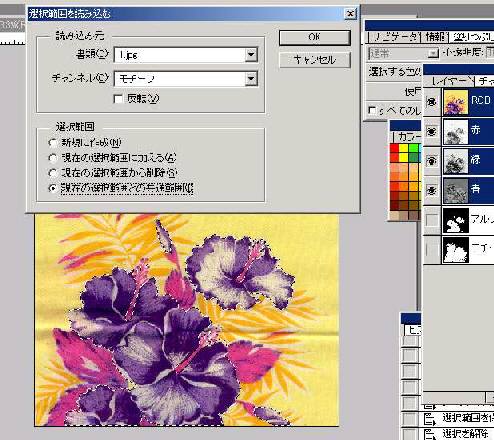Click the 緑 channel thumbnail
Image resolution: width=494 pixels, height=440 pixels.
456,161
